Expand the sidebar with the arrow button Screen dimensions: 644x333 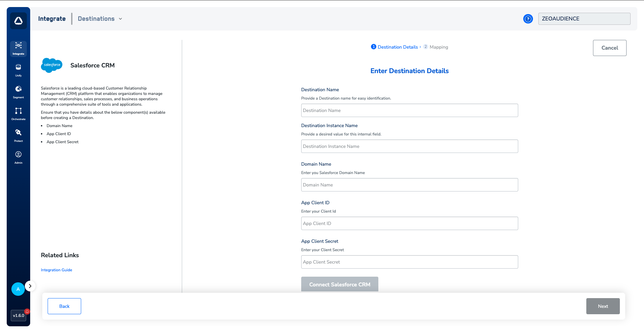(x=30, y=286)
